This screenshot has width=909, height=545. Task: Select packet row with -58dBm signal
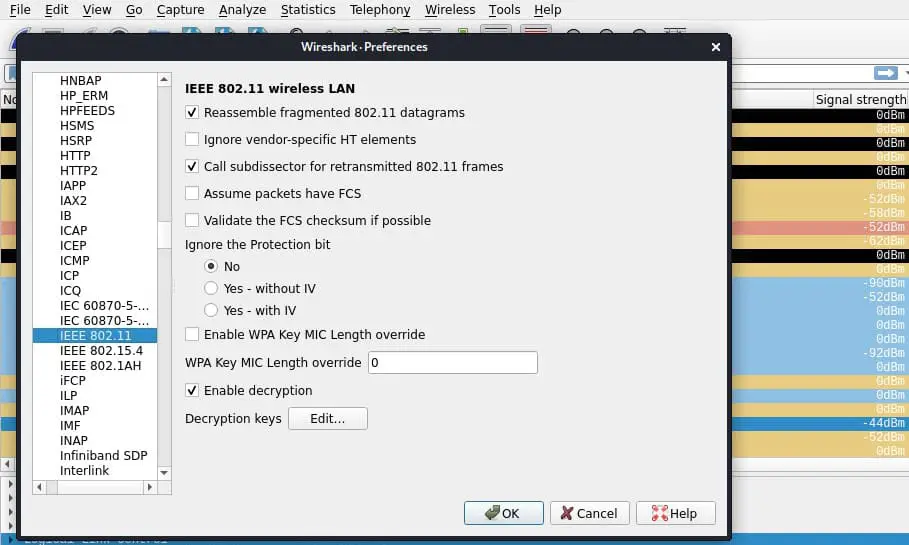pos(821,213)
